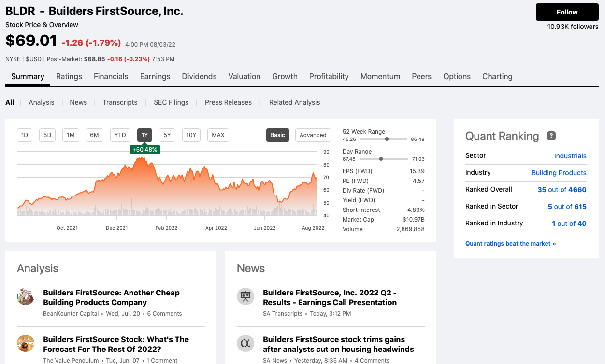Open What's The Forecast For 2022 article

click(116, 344)
